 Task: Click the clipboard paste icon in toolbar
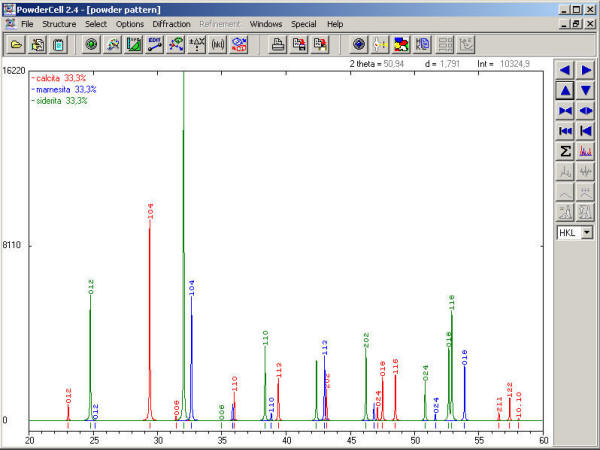[59, 44]
